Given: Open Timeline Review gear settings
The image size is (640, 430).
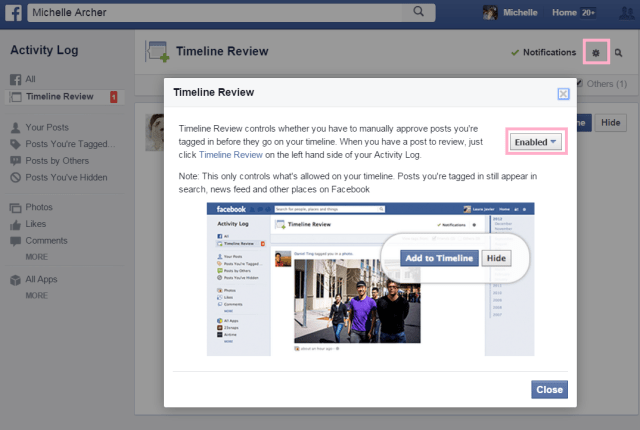Looking at the screenshot, I should pyautogui.click(x=597, y=51).
